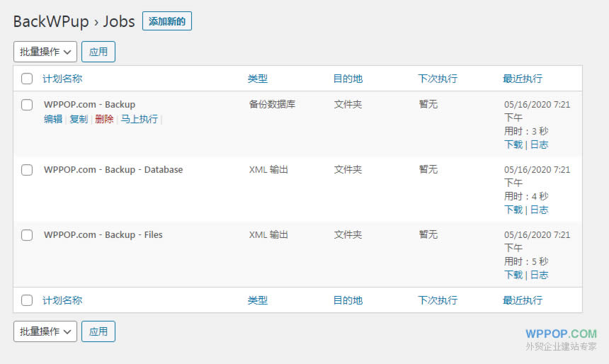The width and height of the screenshot is (609, 364).
Task: Click 下载 for the Backup - Database job
Action: point(513,210)
